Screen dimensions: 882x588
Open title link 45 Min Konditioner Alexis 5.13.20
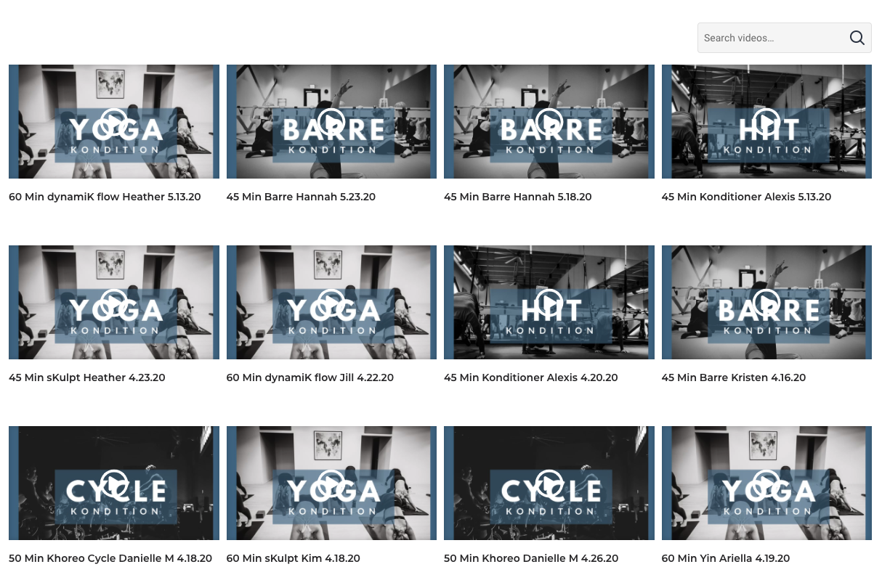tap(746, 197)
